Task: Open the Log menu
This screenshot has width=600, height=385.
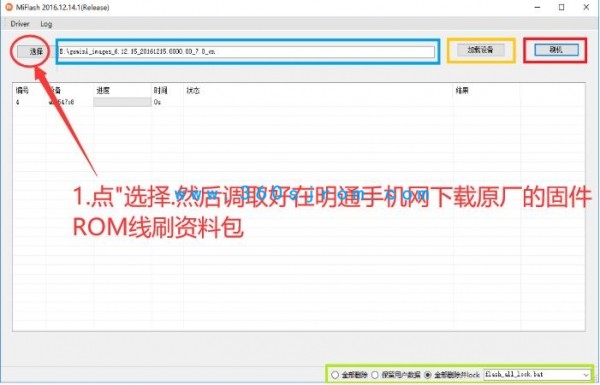Action: click(46, 24)
